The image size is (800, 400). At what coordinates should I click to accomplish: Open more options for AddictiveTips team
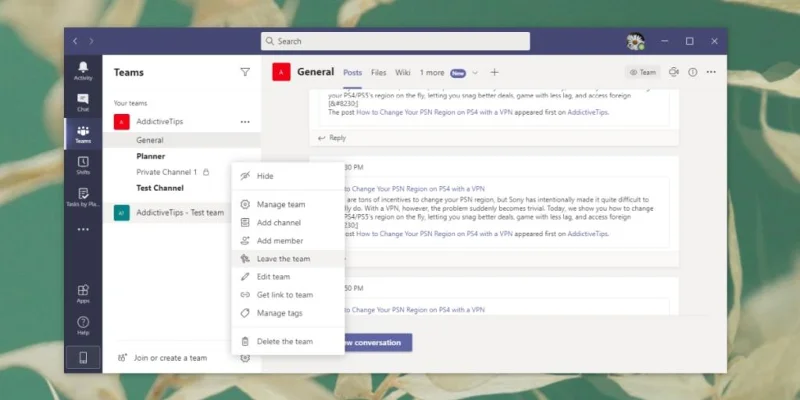point(245,122)
